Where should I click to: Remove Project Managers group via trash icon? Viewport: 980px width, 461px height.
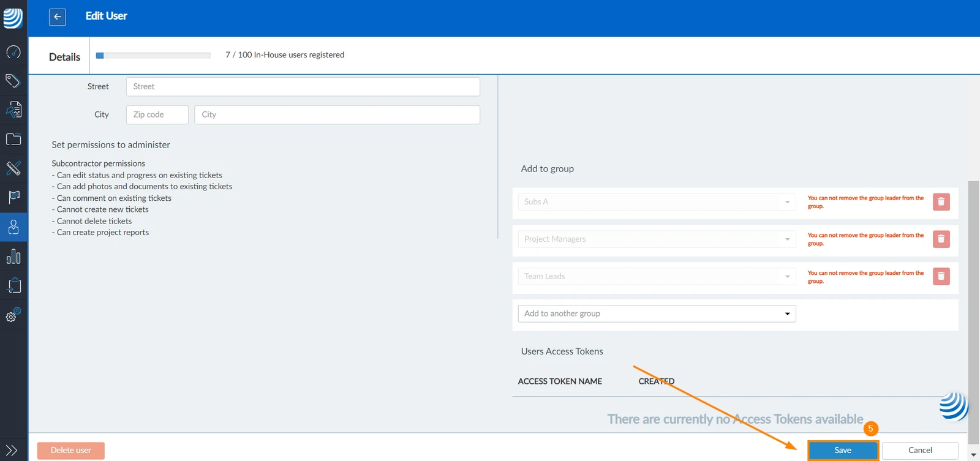coord(941,239)
